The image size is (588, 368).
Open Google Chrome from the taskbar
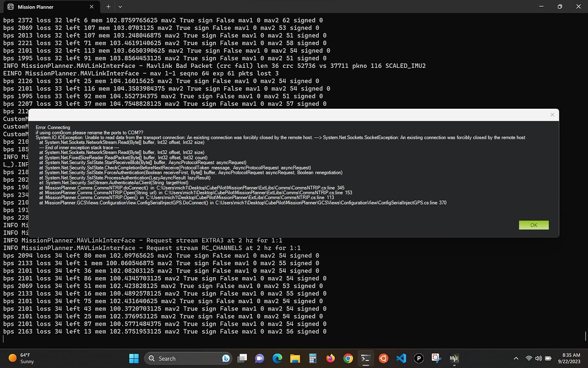point(348,358)
